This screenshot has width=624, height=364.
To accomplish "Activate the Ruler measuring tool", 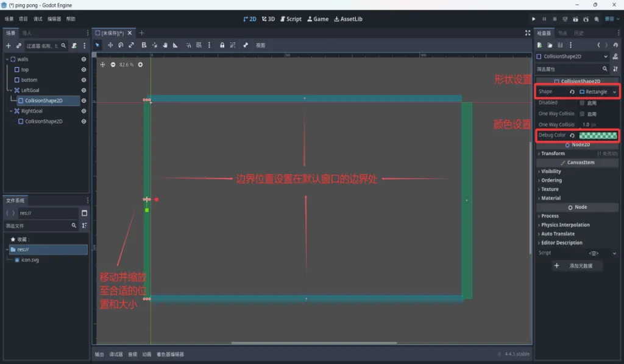I will coord(175,45).
